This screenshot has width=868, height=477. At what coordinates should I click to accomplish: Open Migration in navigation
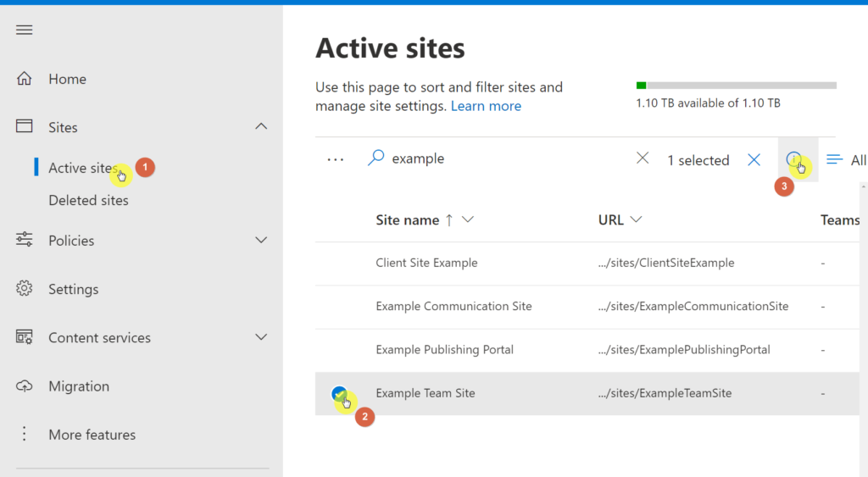click(79, 386)
